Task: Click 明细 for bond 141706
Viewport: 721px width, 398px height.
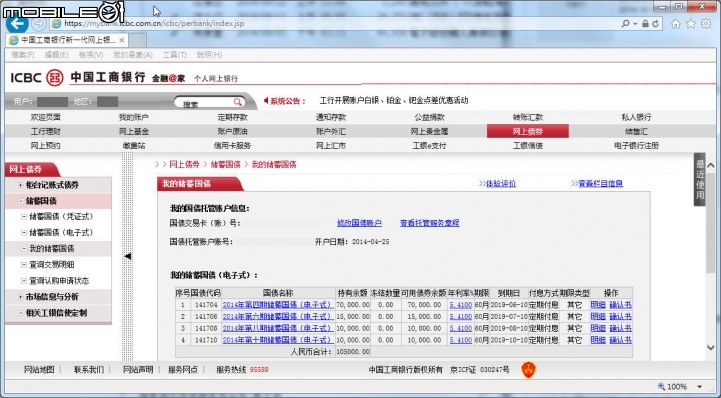Action: coord(598,317)
